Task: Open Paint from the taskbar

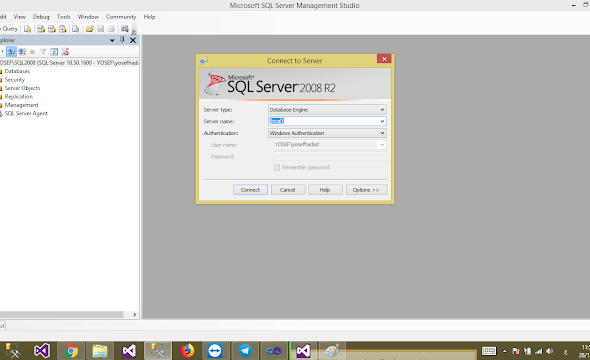Action: coord(332,351)
